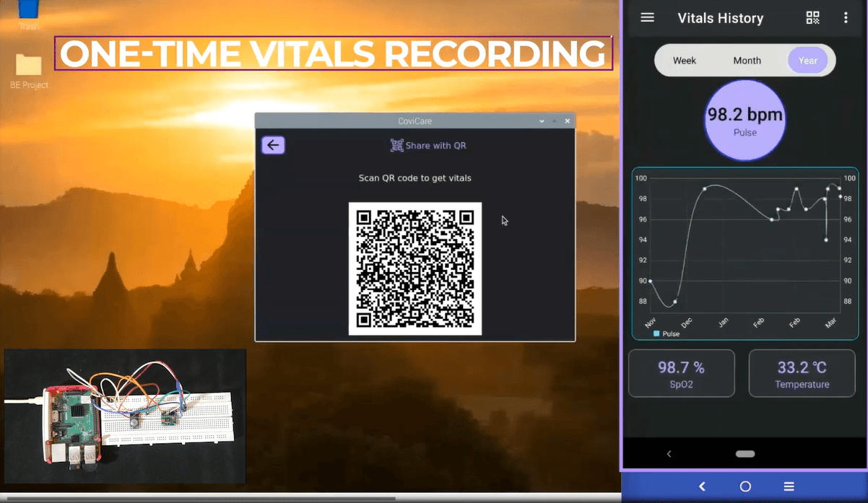The width and height of the screenshot is (868, 503).
Task: Click the Nov label on the chart axis
Action: coord(651,321)
